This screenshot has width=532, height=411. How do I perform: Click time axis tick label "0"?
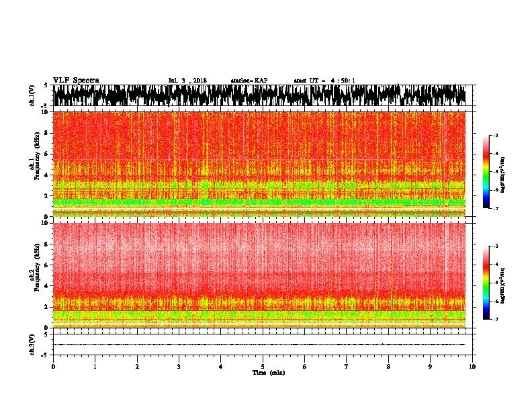point(53,366)
